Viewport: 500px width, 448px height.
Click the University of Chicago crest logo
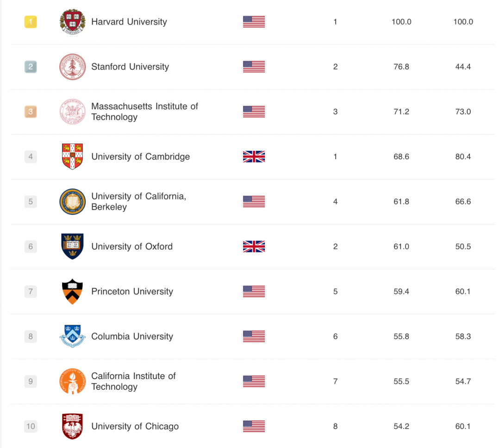73,426
